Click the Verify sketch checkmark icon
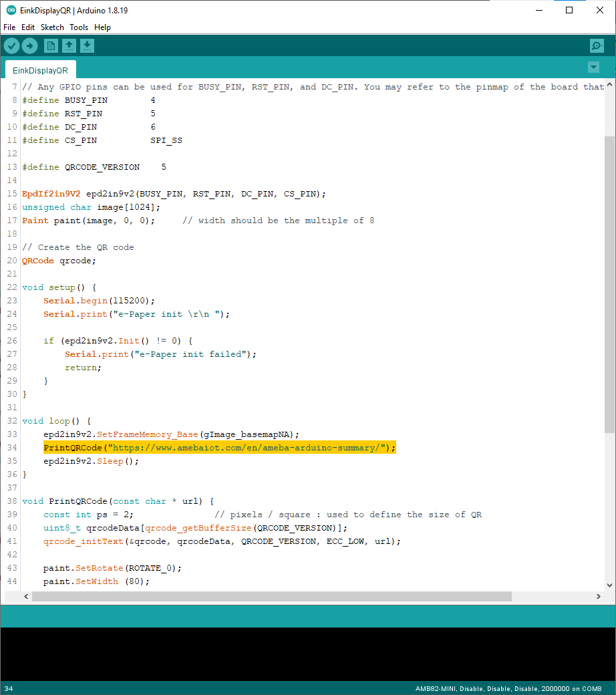 pos(12,45)
